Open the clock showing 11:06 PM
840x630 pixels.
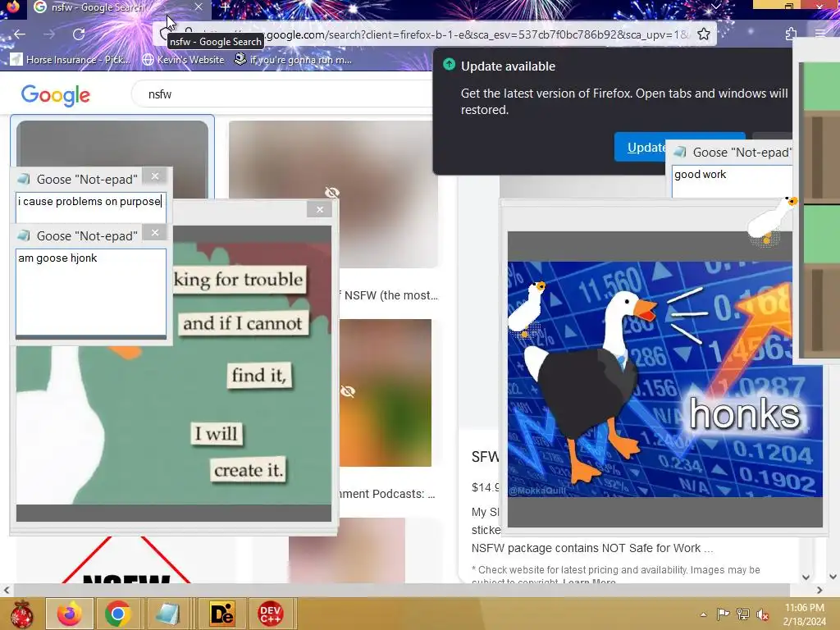pyautogui.click(x=804, y=614)
